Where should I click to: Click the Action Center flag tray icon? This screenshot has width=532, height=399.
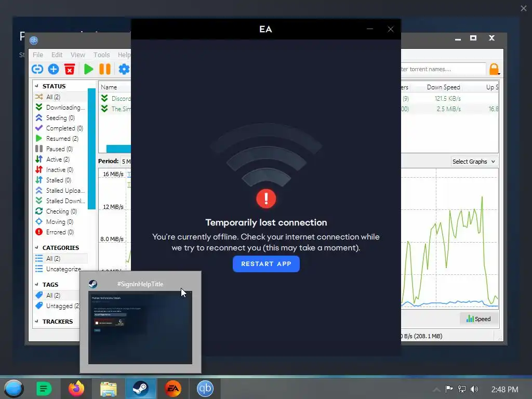[449, 389]
